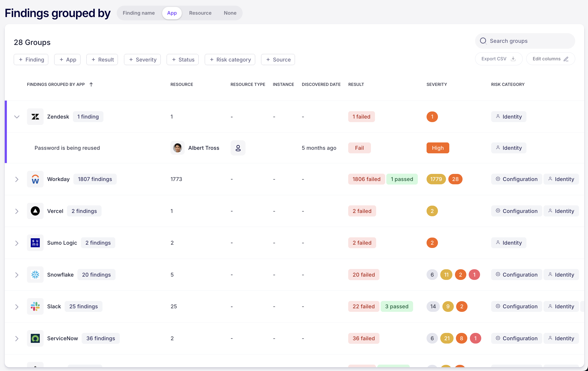Click the user resource type icon beside Albert Tross
This screenshot has width=588, height=371.
[x=238, y=148]
